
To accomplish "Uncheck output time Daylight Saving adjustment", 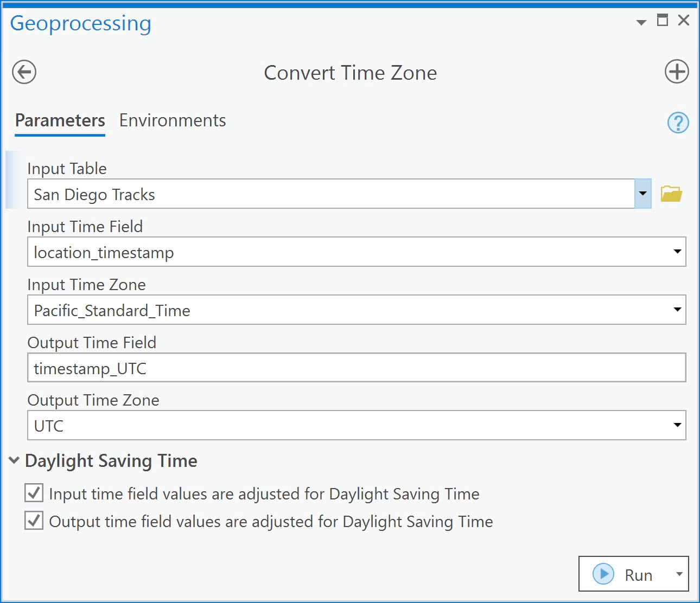I will (x=34, y=521).
